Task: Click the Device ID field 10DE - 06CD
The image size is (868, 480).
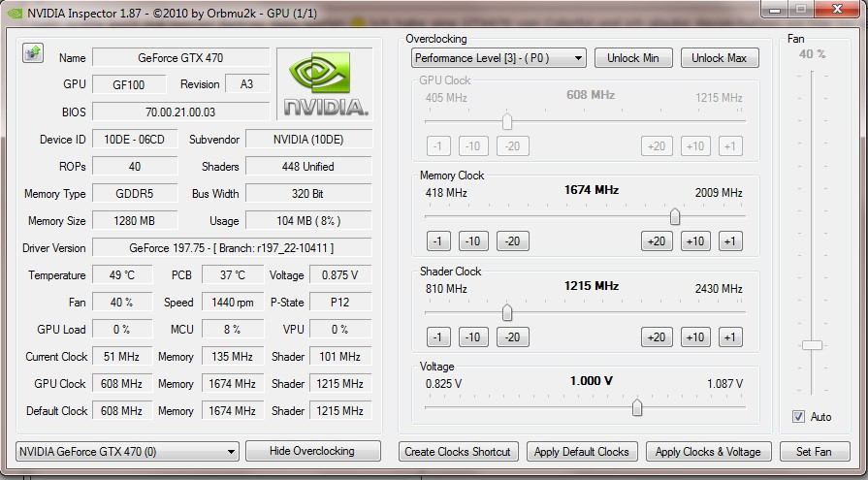Action: pyautogui.click(x=135, y=140)
